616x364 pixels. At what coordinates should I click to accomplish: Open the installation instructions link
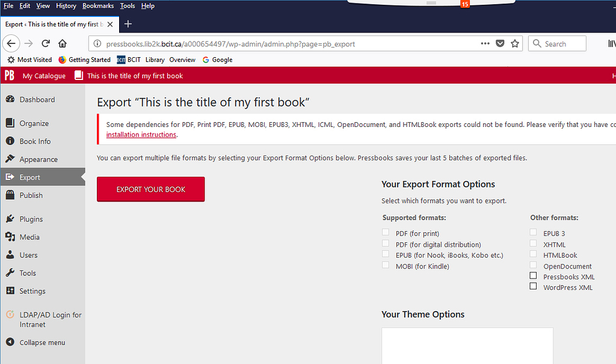coord(141,134)
